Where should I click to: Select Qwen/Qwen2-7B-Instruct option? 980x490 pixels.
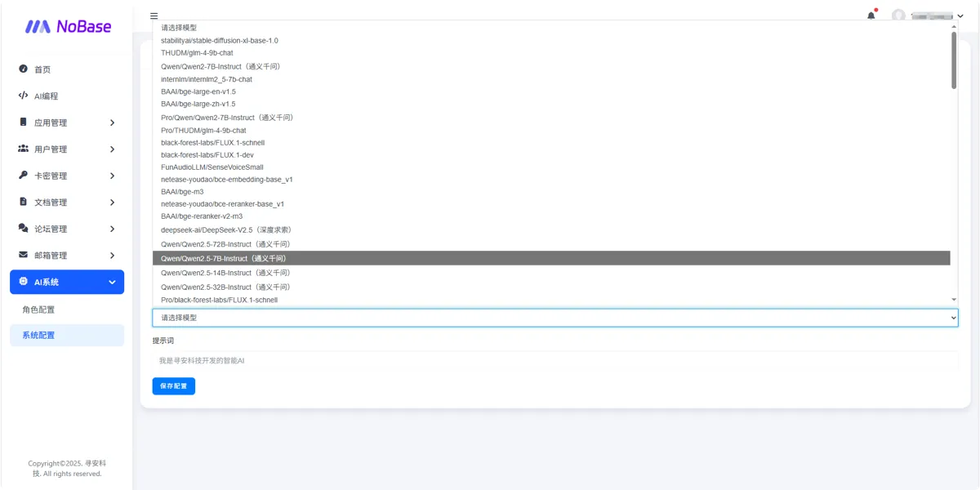(551, 66)
